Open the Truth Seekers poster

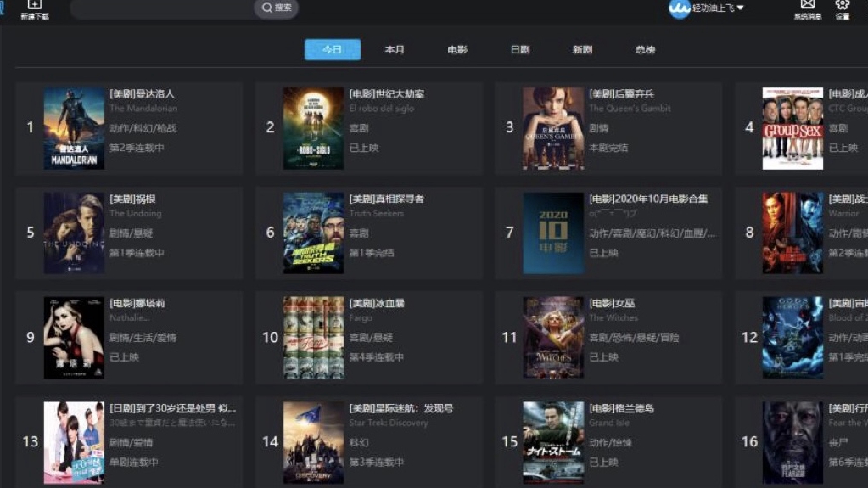pyautogui.click(x=313, y=233)
